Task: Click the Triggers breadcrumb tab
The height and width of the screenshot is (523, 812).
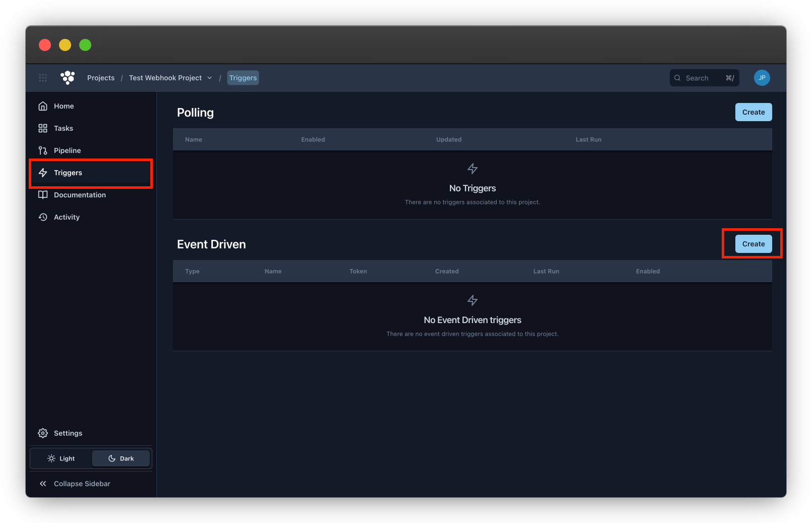Action: pos(243,78)
